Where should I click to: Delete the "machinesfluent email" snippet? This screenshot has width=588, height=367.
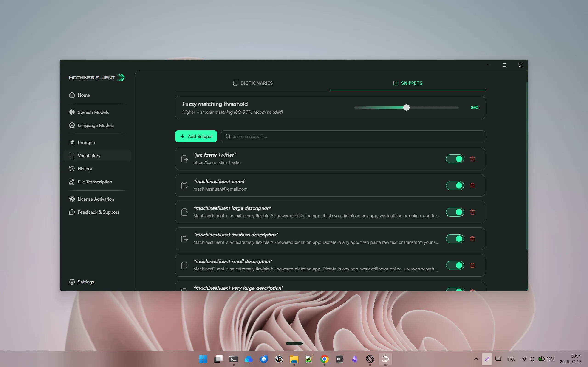click(x=472, y=186)
